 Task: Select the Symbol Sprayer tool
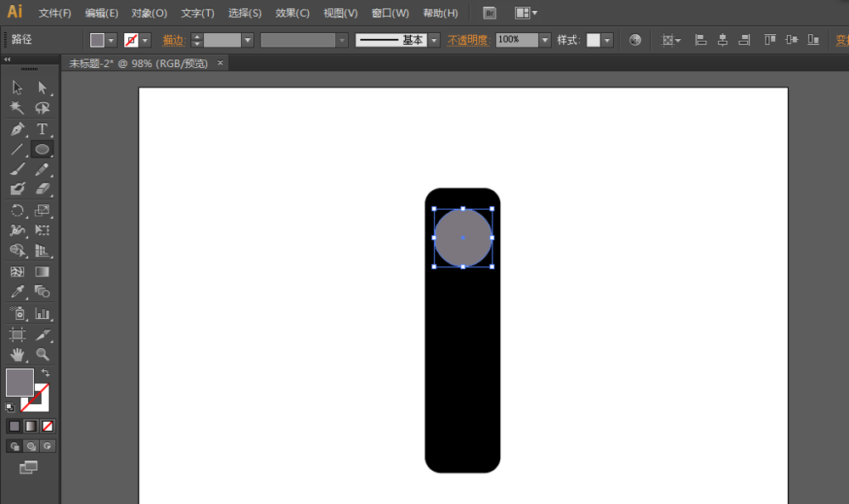[x=17, y=313]
